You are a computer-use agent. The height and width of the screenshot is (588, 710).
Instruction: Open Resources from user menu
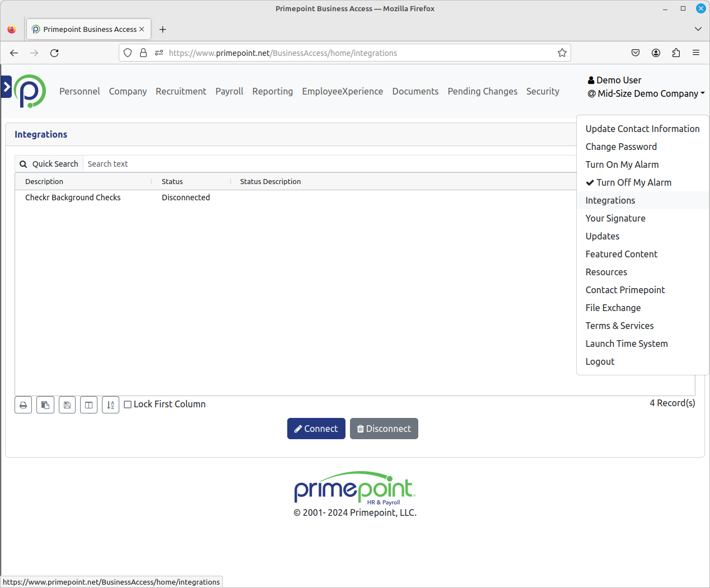point(643,272)
